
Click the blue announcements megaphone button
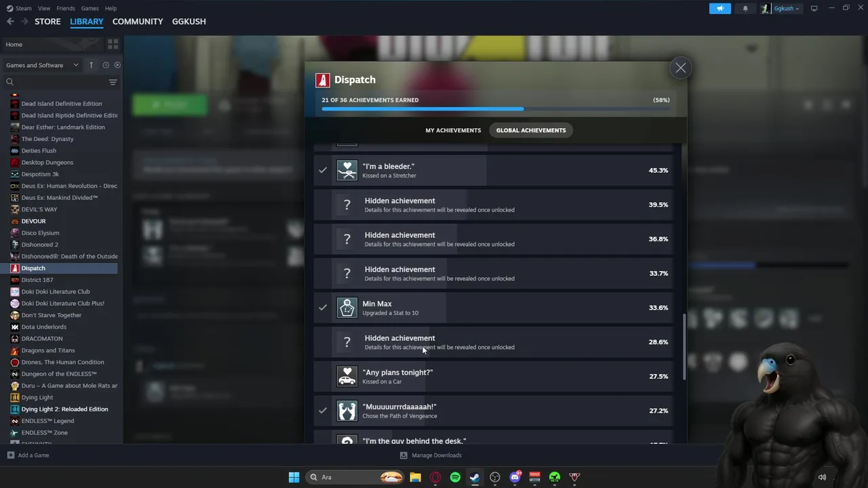click(720, 8)
